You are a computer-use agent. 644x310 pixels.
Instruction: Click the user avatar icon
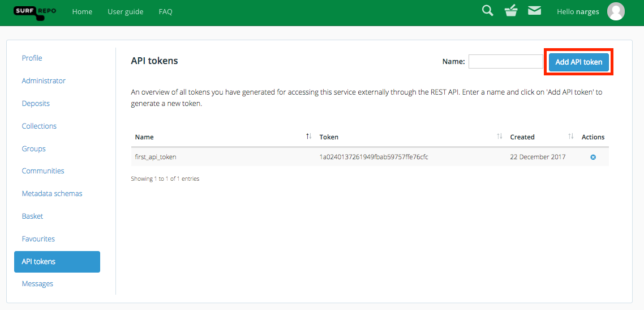(616, 11)
